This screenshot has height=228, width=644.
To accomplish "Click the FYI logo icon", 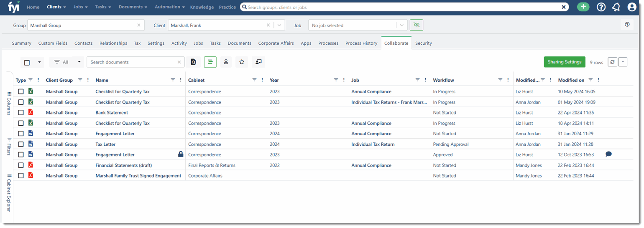I will (13, 7).
